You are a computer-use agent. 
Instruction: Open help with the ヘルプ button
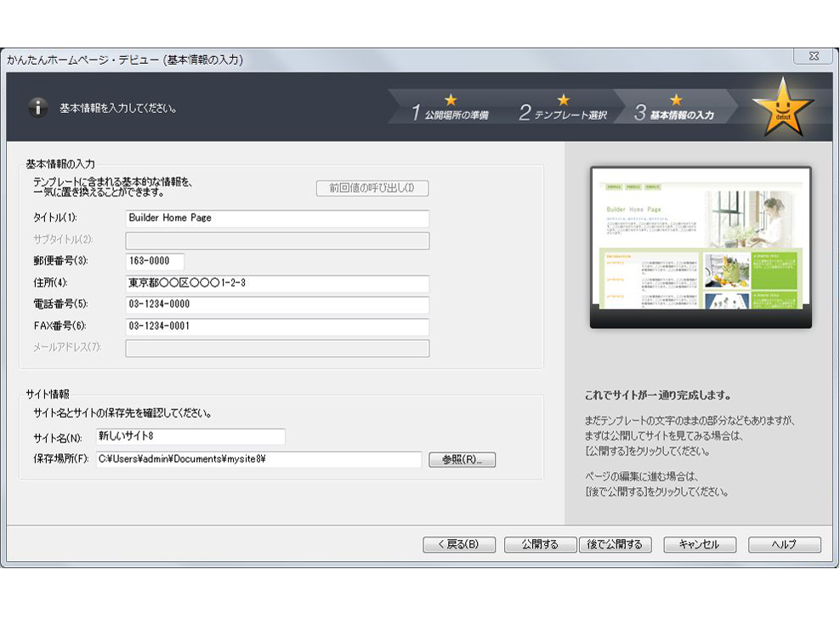point(784,545)
